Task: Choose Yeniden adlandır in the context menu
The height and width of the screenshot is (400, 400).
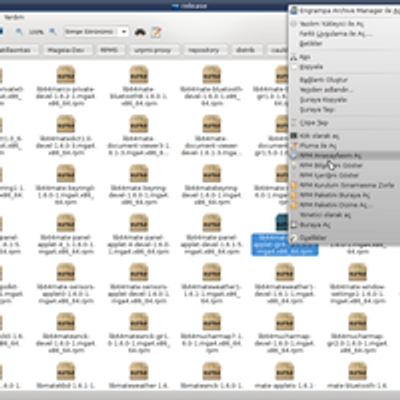Action: (x=345, y=90)
